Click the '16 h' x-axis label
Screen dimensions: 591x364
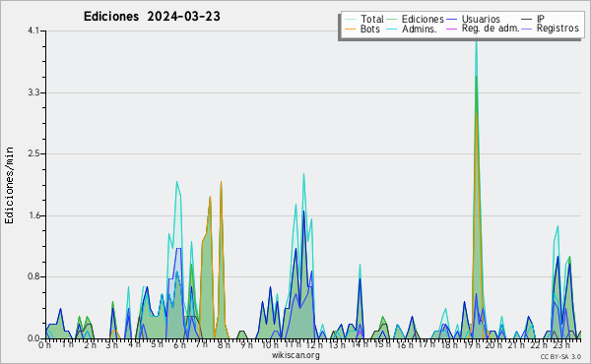click(x=404, y=344)
